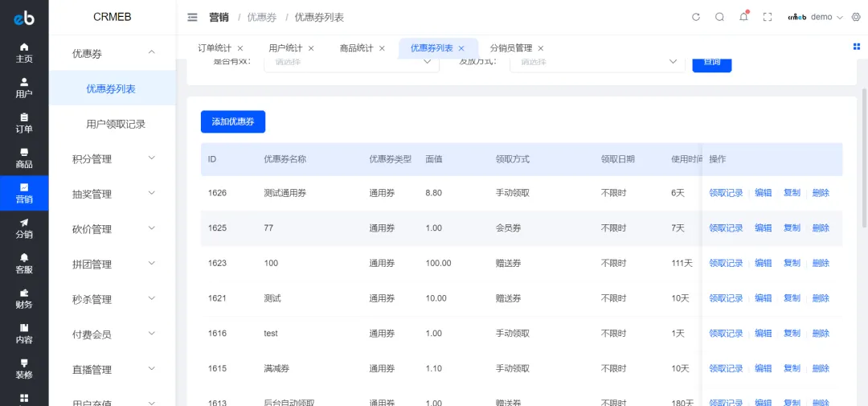Expand the 抽奖管理 submenu
The image size is (868, 406).
[x=113, y=194]
